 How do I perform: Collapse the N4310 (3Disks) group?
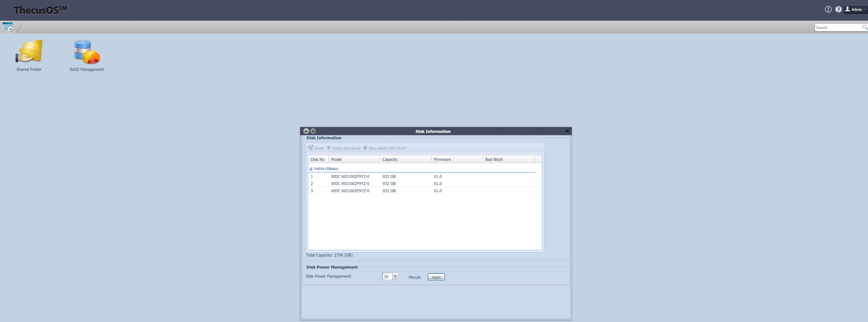[311, 169]
